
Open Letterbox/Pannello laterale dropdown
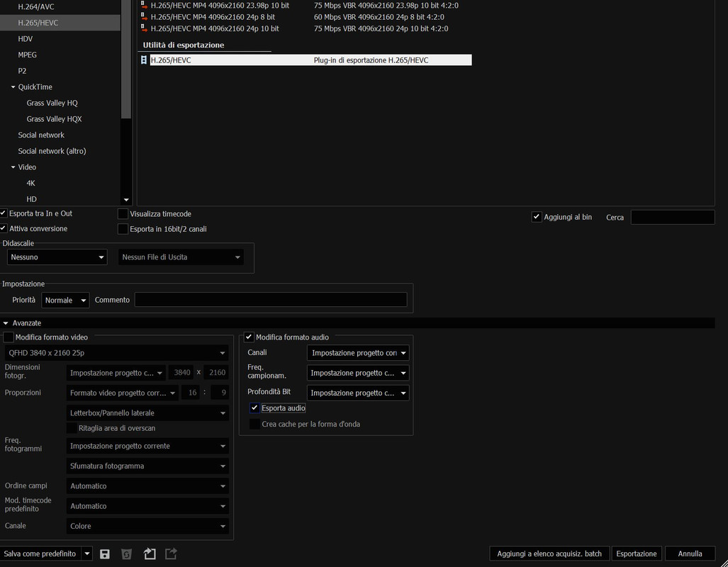click(147, 412)
